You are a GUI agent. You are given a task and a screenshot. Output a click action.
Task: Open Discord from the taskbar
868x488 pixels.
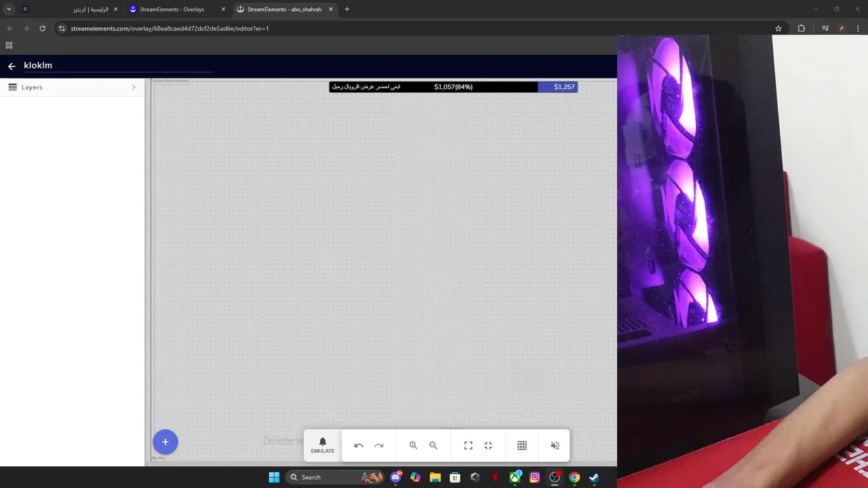[x=396, y=477]
